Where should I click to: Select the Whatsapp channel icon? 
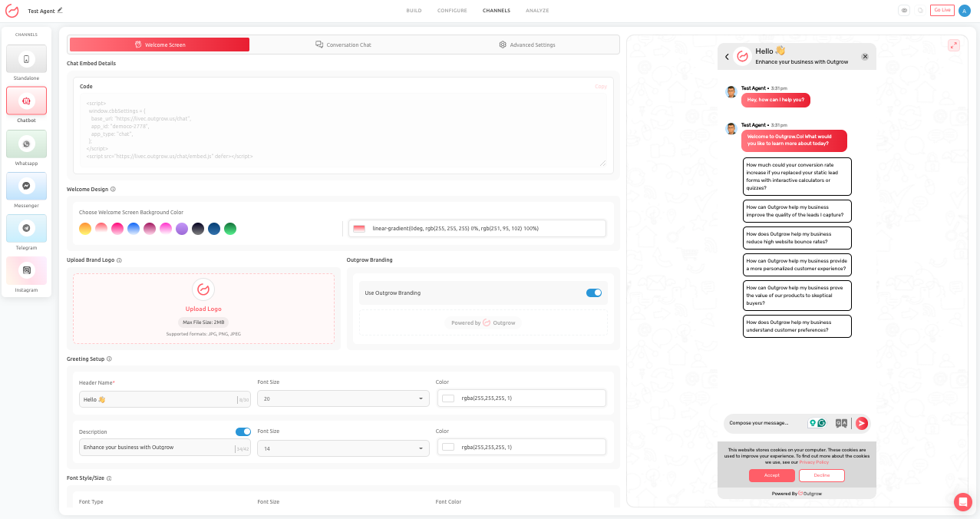pos(26,144)
